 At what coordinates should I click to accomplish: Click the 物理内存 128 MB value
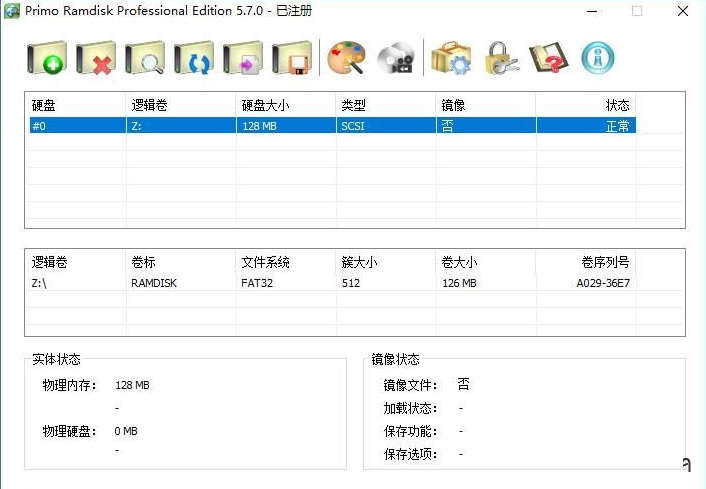pyautogui.click(x=132, y=385)
